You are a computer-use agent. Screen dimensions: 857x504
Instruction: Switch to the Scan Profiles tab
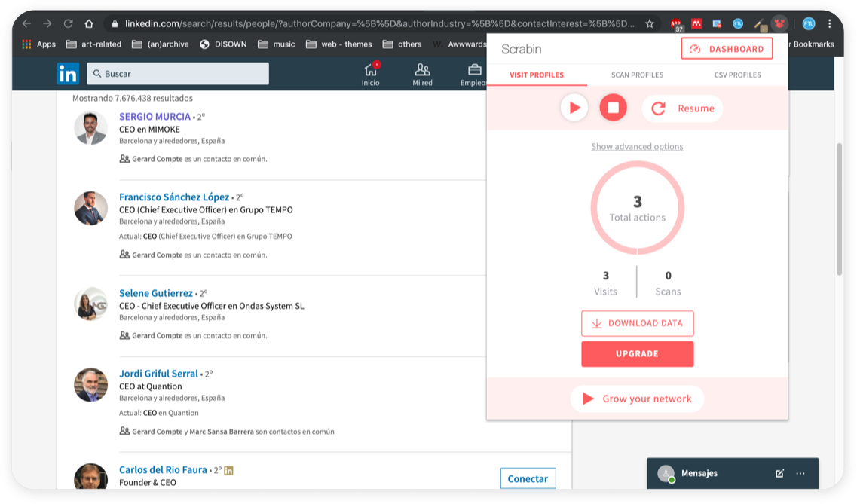(x=637, y=75)
